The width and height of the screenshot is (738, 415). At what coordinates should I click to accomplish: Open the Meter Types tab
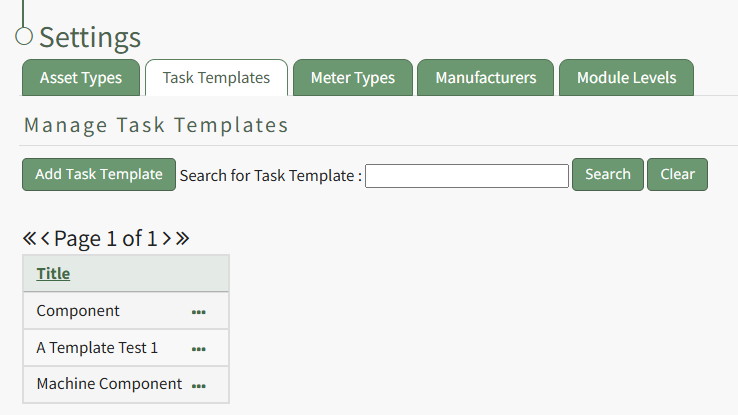pos(352,78)
